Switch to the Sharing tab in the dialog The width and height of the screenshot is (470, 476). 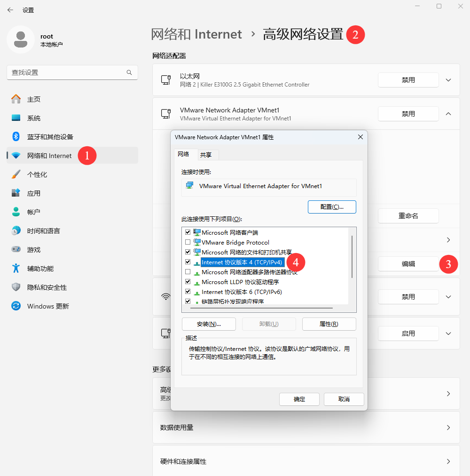coord(205,155)
